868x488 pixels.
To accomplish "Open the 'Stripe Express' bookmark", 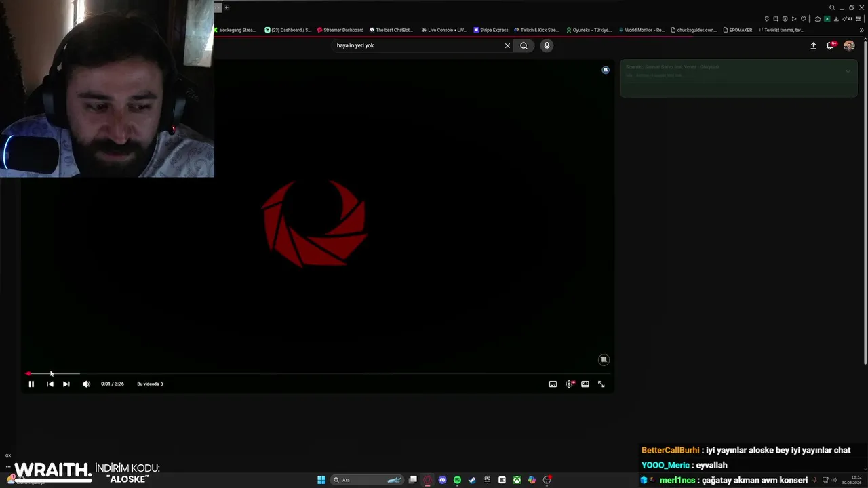I will click(491, 30).
